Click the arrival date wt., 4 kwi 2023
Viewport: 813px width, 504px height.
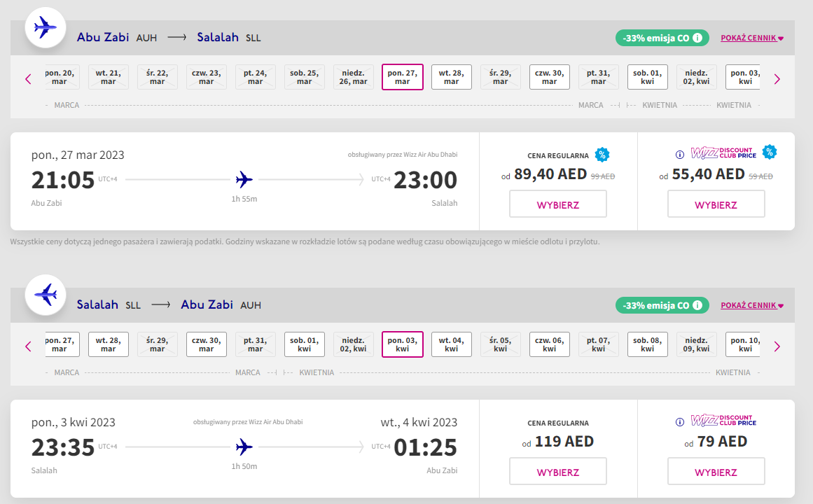coord(419,423)
